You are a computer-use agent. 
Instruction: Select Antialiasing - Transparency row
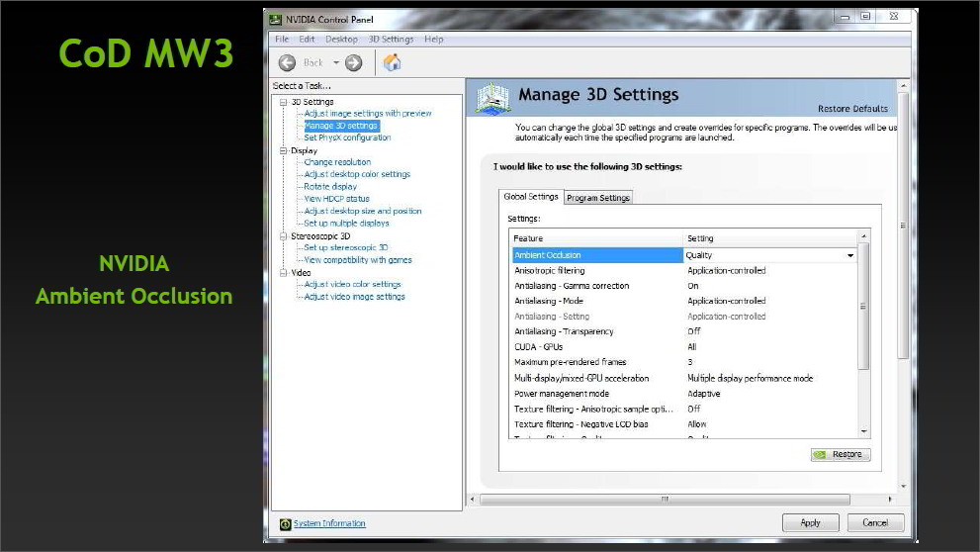click(684, 331)
